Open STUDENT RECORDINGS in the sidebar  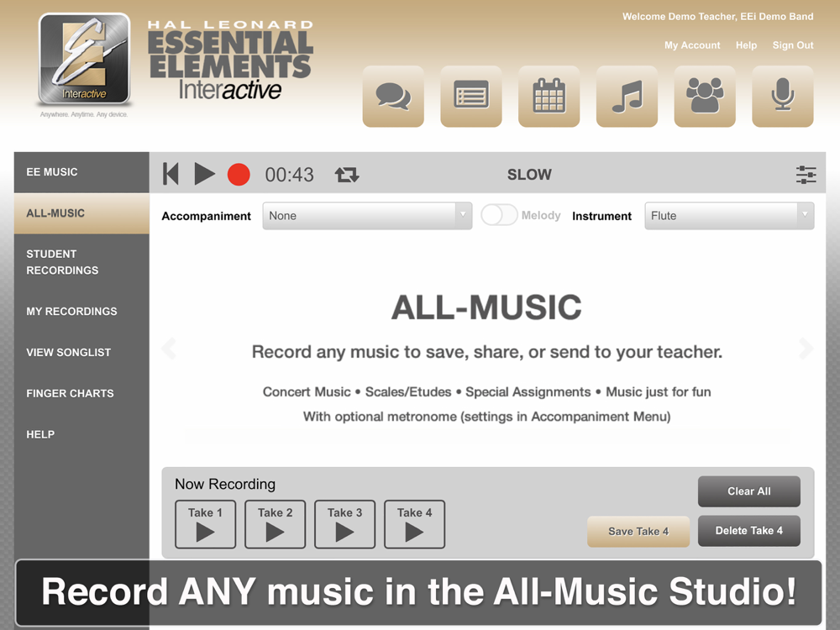point(81,262)
